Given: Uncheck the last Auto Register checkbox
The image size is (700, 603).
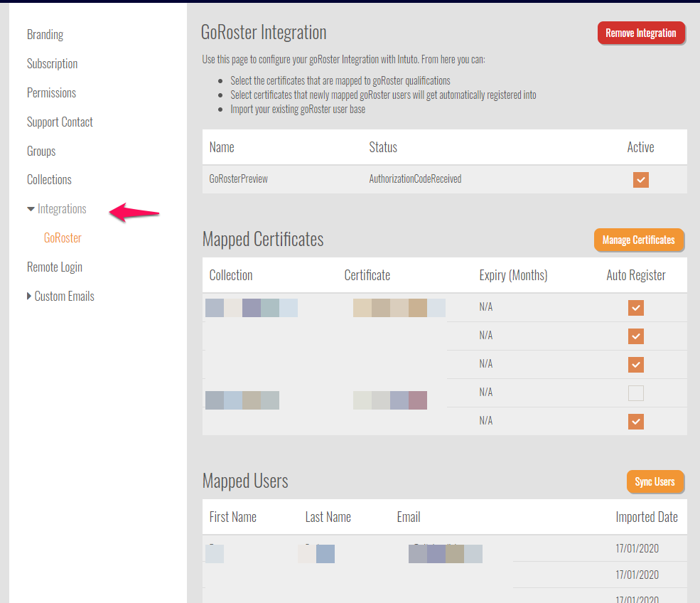Looking at the screenshot, I should [x=636, y=422].
